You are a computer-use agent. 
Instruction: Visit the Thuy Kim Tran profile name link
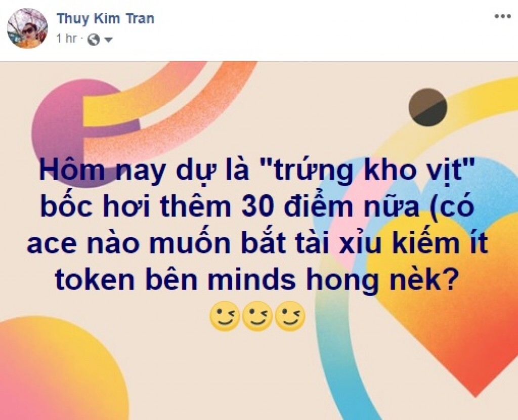click(x=105, y=18)
